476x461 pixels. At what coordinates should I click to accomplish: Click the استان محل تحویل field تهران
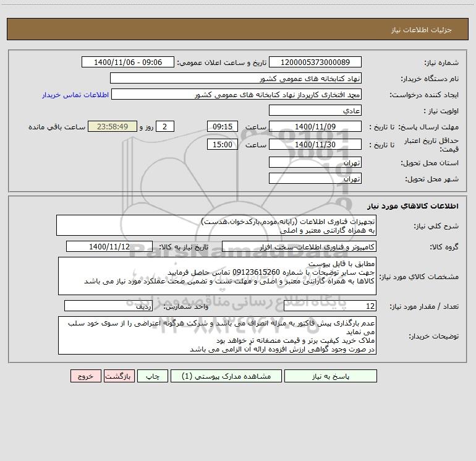pyautogui.click(x=315, y=162)
